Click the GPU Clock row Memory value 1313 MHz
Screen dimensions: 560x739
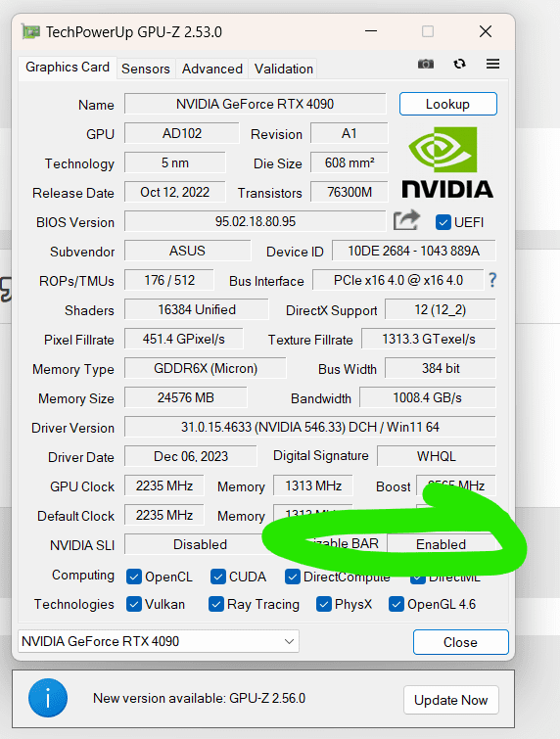point(313,485)
